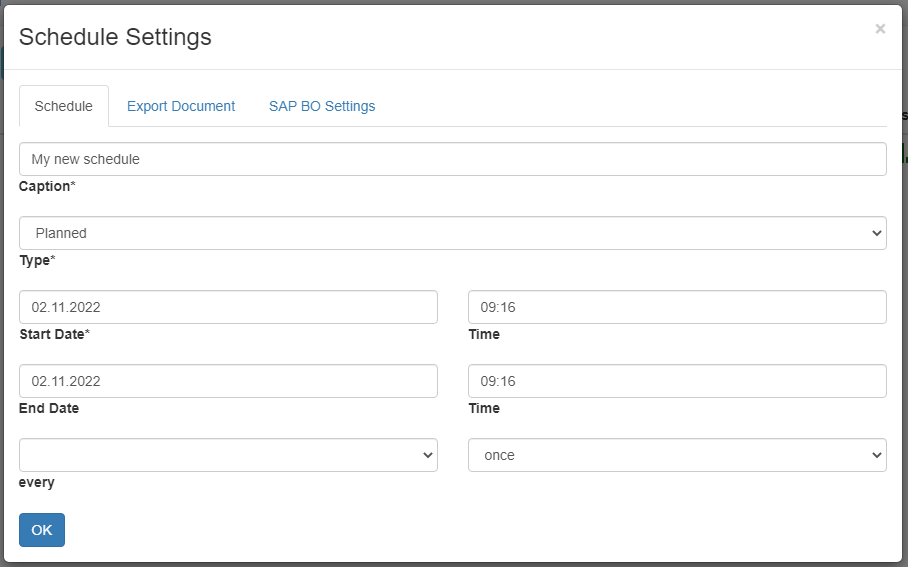The width and height of the screenshot is (908, 567).
Task: Open the Export Document tab
Action: (181, 106)
